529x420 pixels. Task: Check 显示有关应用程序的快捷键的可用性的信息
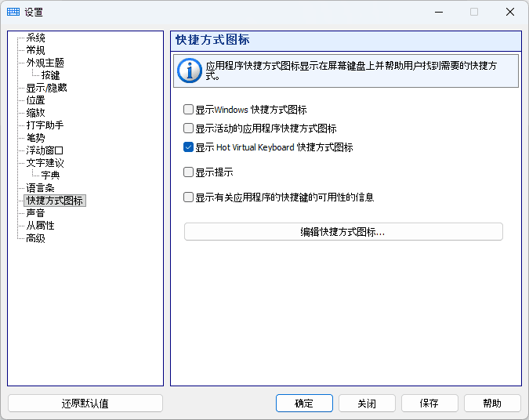(x=188, y=197)
